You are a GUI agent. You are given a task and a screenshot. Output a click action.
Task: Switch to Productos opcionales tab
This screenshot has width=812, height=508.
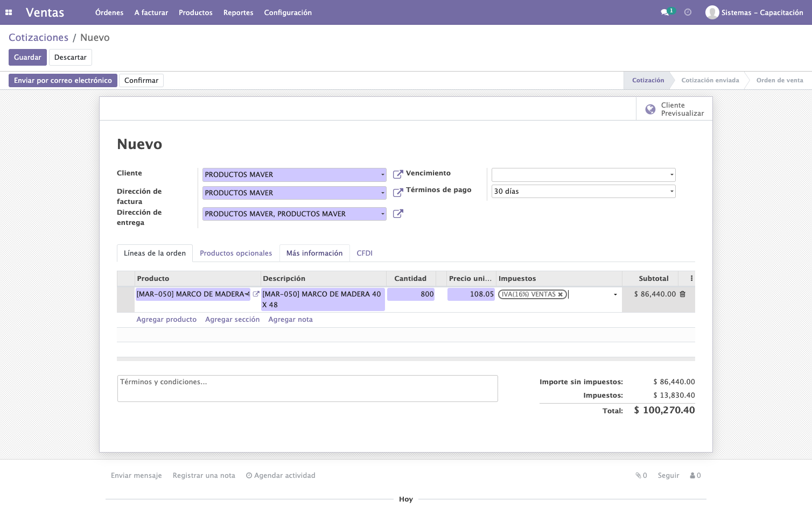click(x=236, y=253)
